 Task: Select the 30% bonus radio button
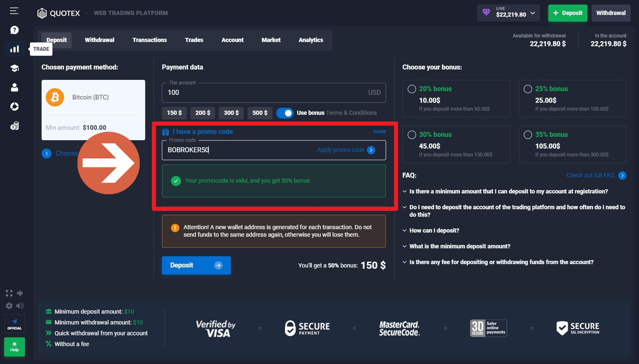(411, 134)
